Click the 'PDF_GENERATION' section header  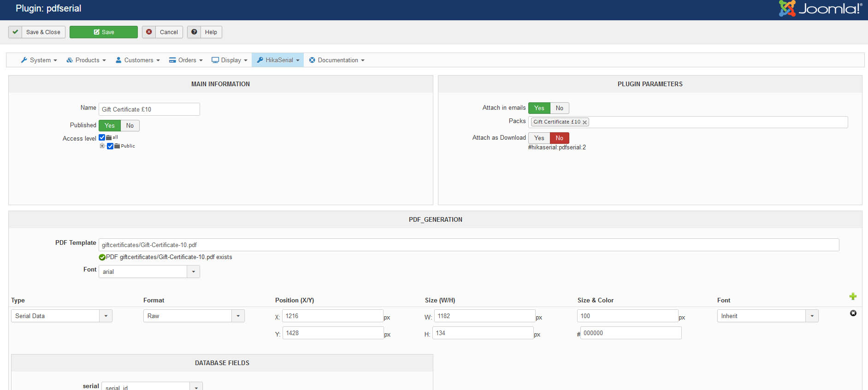436,219
